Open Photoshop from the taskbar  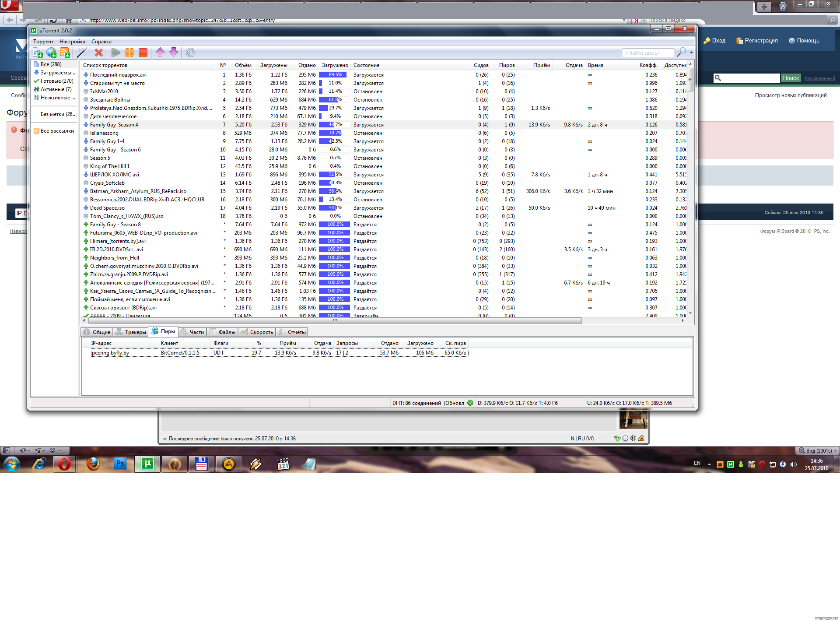tap(120, 464)
